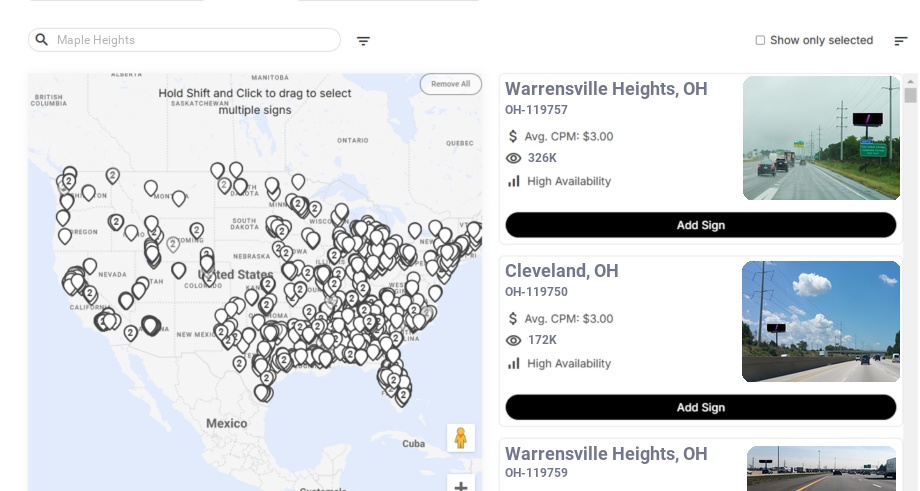This screenshot has width=920, height=491.
Task: Click the dollar CPM icon on the Cleveland listing
Action: coord(514,319)
